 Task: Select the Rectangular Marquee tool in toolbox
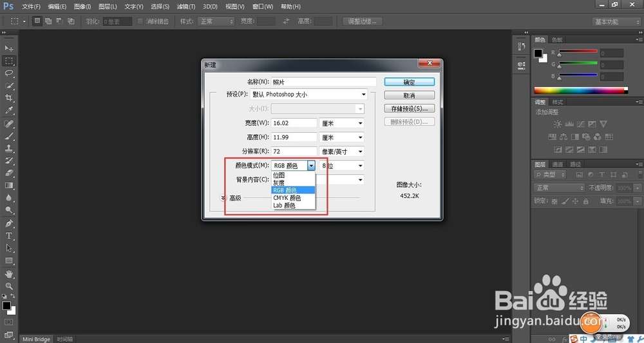pos(8,61)
